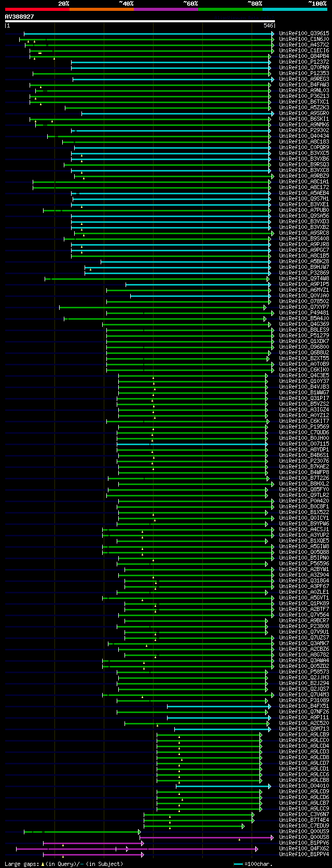Select the UniRef100_B9S408 label
This screenshot has height=868, width=332.
click(x=304, y=238)
